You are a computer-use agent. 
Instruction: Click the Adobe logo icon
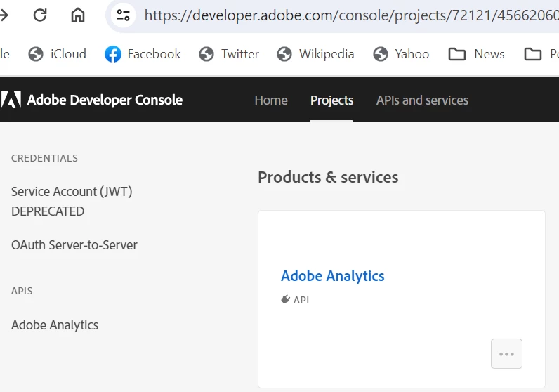point(11,100)
